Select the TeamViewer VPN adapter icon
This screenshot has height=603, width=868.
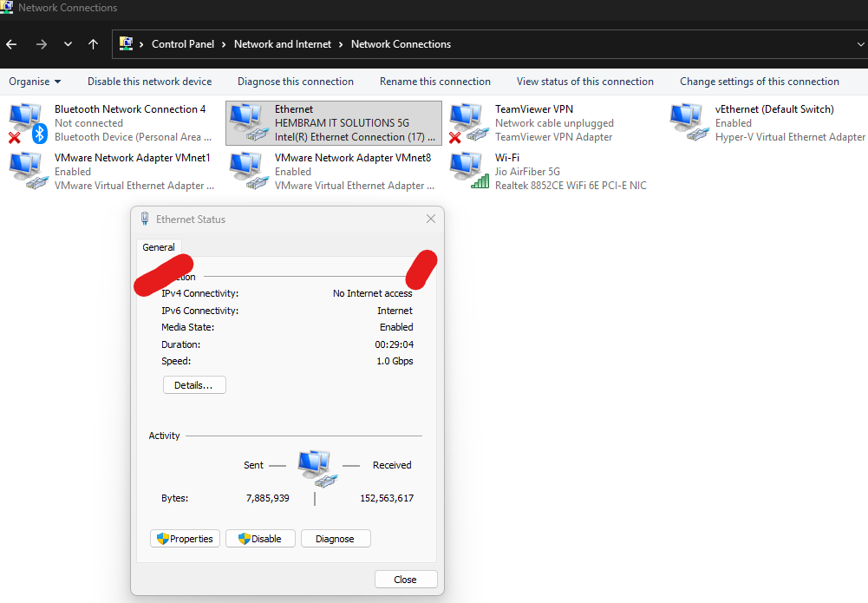coord(468,123)
